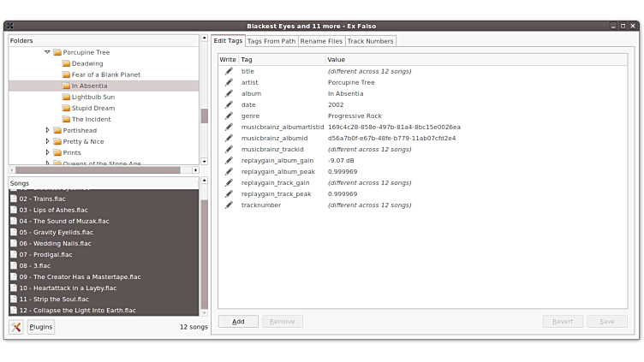Expand the Pretty & Nice folder
This screenshot has width=644, height=362.
47,141
